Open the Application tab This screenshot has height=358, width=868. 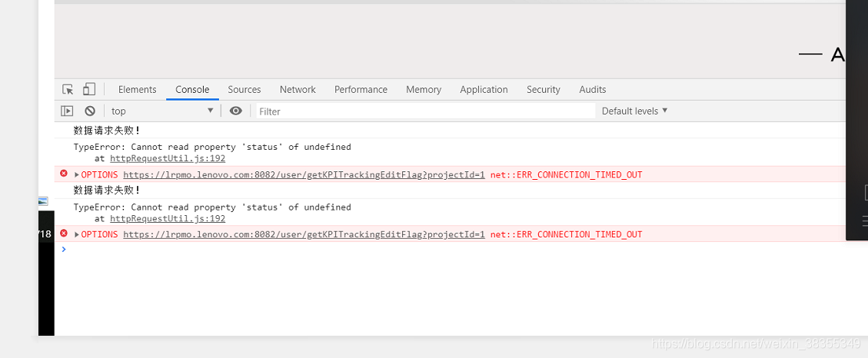484,90
